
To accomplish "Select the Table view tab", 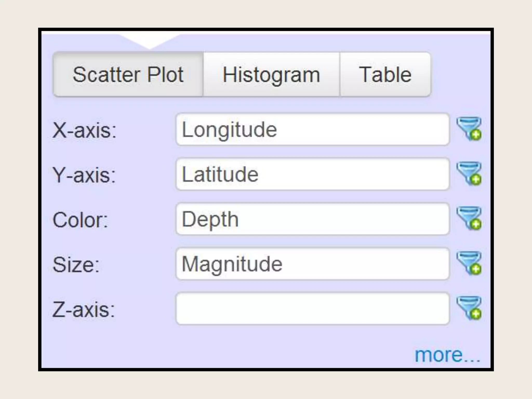I will (x=385, y=75).
